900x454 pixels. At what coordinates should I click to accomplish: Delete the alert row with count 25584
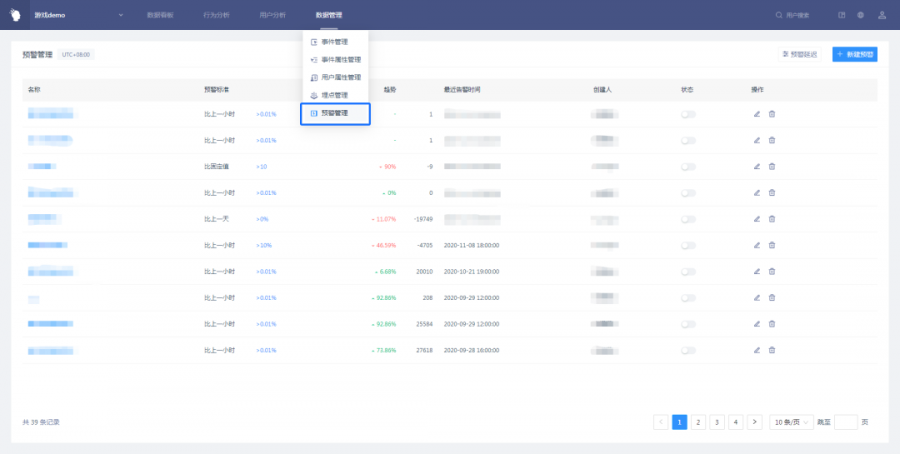click(772, 324)
